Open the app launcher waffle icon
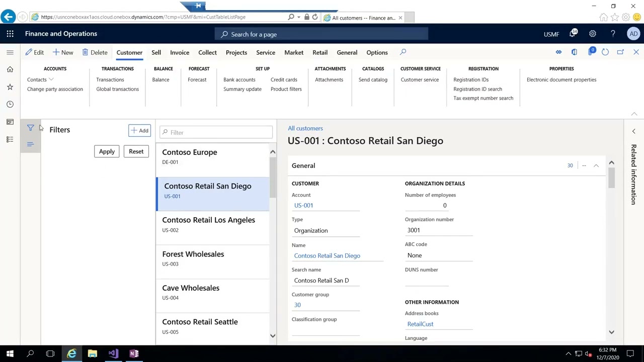This screenshot has width=644, height=362. [10, 34]
